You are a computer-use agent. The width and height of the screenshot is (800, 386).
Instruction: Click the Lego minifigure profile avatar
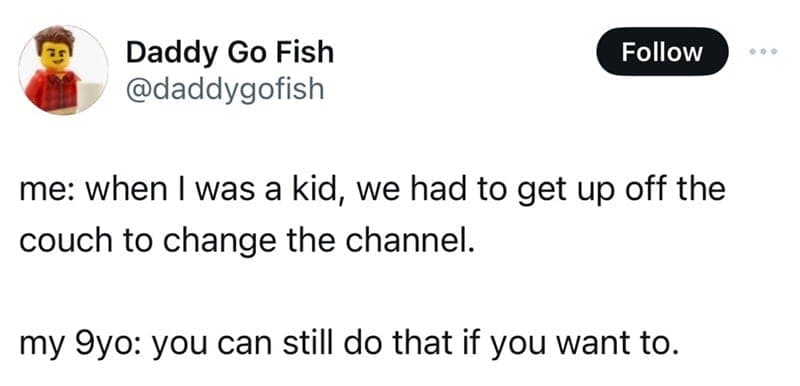[x=63, y=70]
